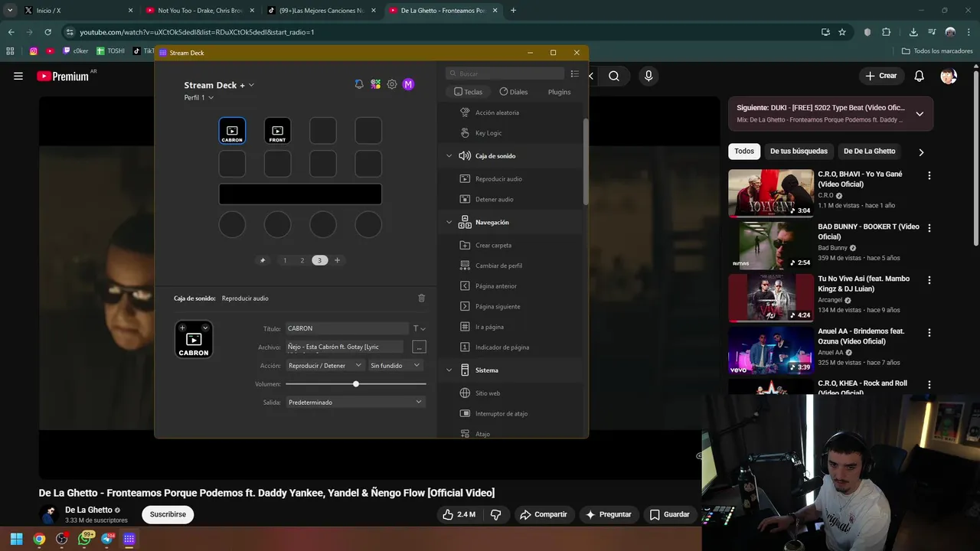Select the De De La Ghetto chip

[869, 151]
